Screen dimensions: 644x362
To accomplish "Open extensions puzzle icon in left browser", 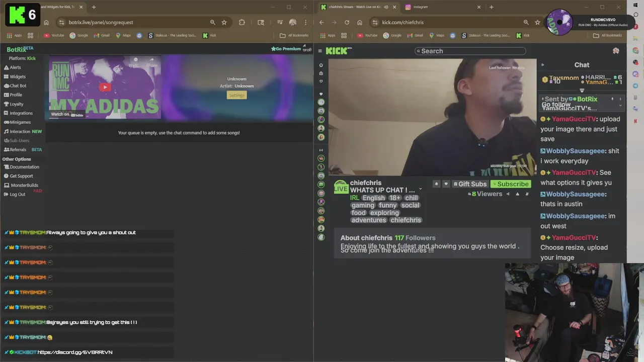I will 242,22.
